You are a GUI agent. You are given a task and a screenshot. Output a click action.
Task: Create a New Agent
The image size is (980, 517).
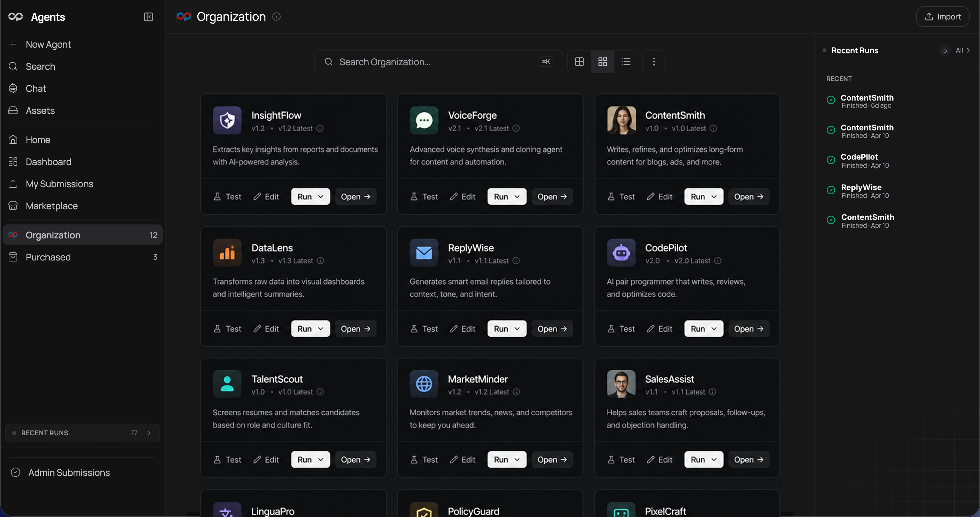coord(83,44)
